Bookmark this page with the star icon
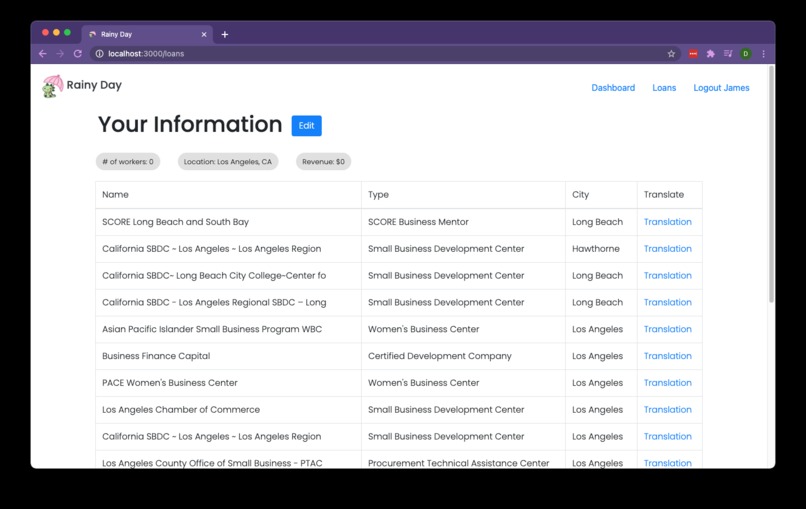 point(671,53)
